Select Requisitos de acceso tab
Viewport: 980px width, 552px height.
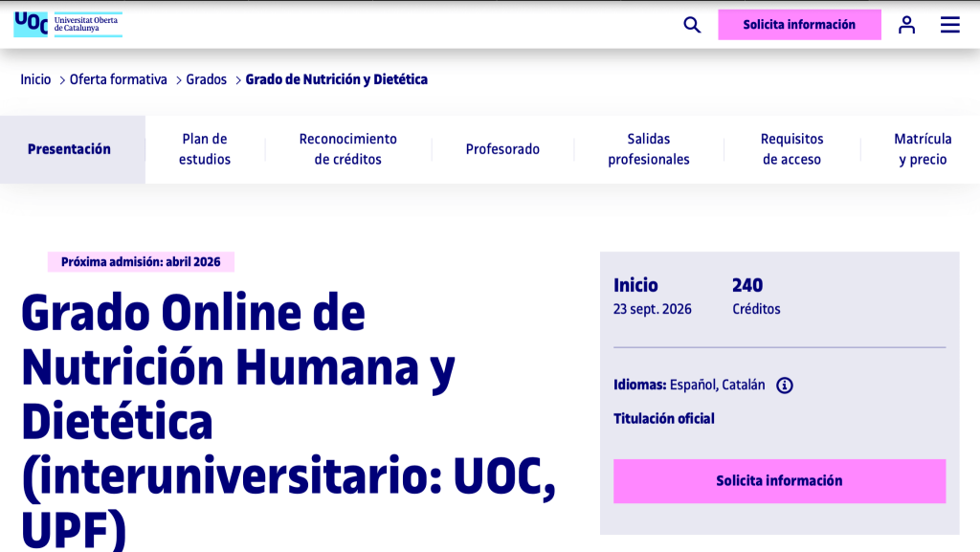tap(791, 149)
